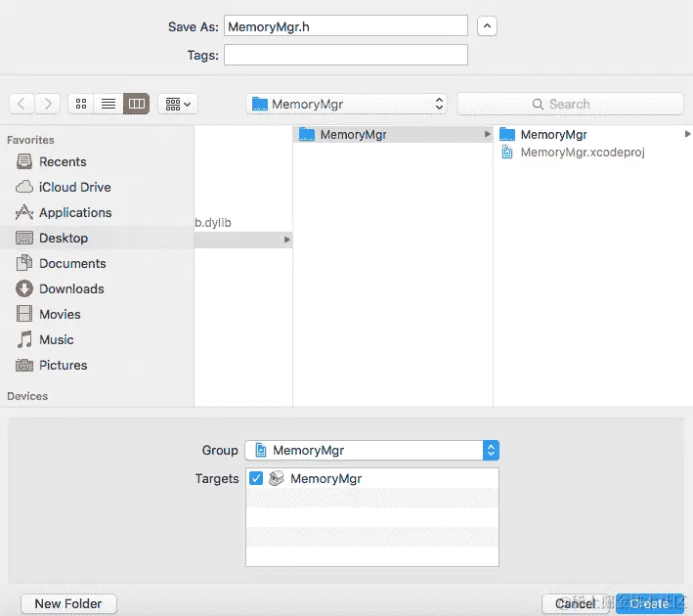Select the MemoryMgr.xcodeproj file
Screen dimensions: 693x616
(592, 153)
